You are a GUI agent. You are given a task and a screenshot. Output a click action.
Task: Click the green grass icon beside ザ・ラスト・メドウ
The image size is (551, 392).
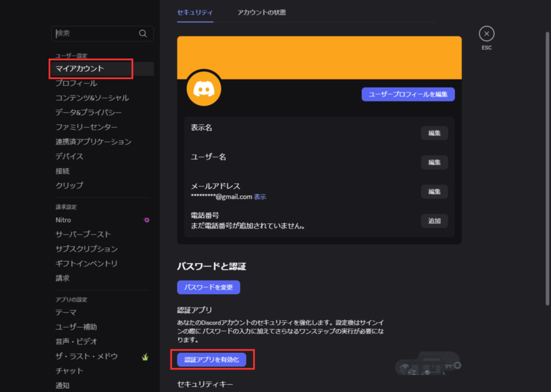[145, 357]
